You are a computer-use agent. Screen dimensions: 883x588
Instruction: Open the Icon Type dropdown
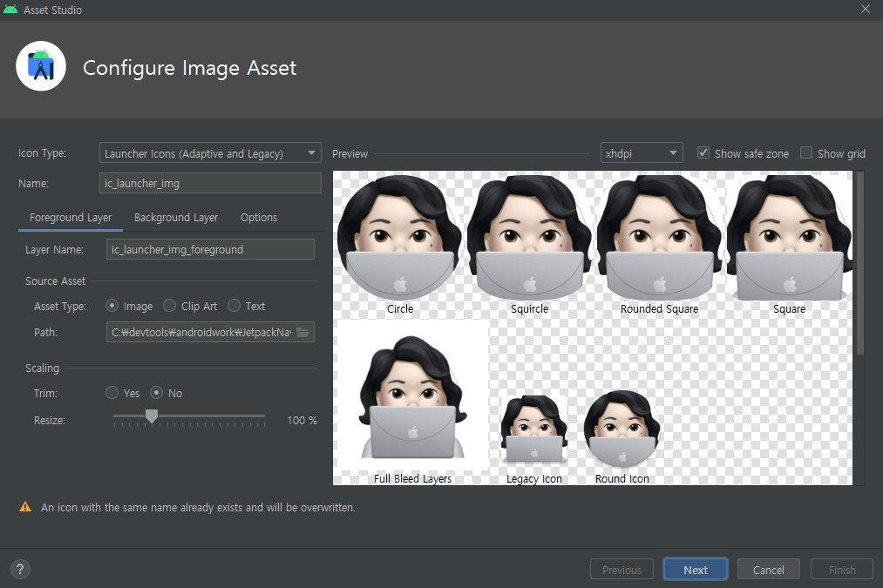click(x=210, y=153)
